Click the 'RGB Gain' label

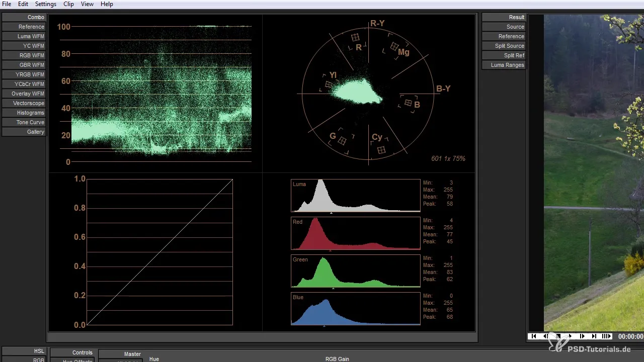click(x=337, y=359)
